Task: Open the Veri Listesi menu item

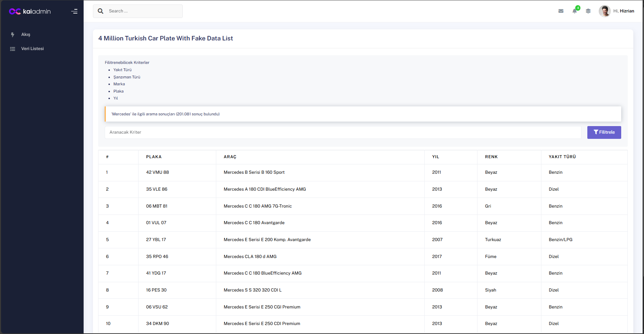Action: tap(32, 49)
